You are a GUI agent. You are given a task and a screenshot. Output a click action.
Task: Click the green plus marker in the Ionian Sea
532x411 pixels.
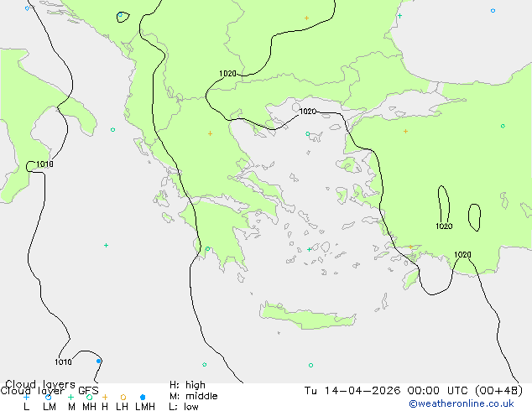tap(106, 245)
